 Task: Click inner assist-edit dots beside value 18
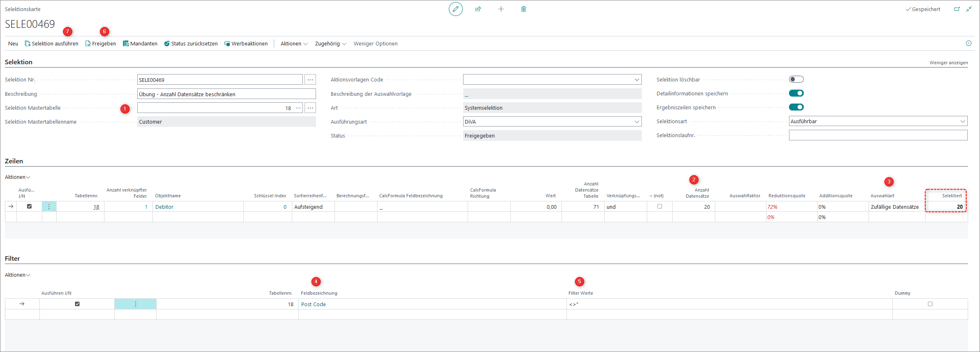(298, 108)
